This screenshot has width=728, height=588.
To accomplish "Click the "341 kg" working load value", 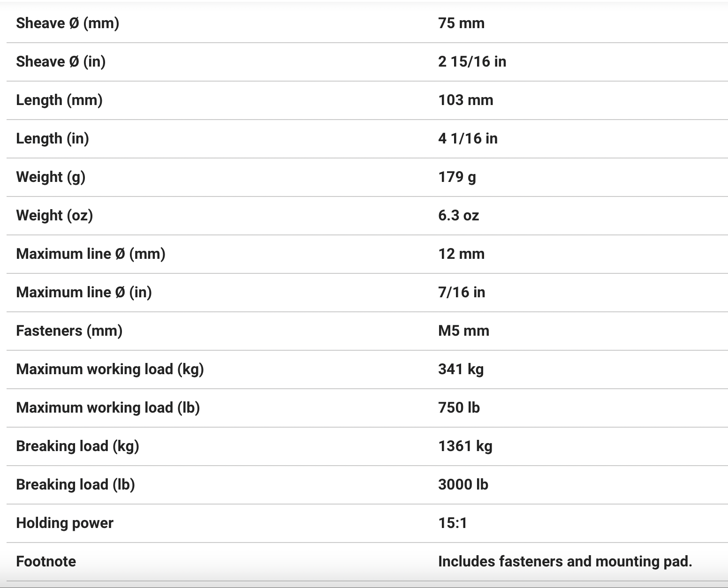I will 461,369.
